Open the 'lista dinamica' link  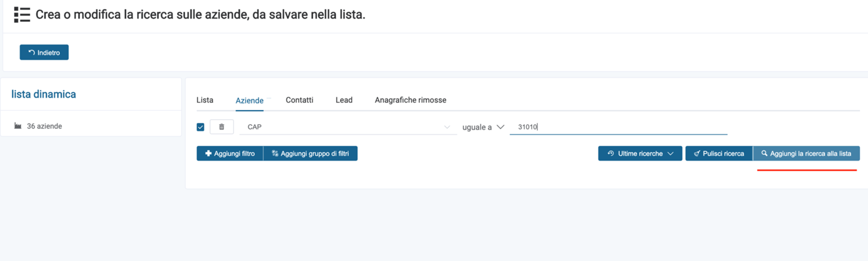coord(43,94)
